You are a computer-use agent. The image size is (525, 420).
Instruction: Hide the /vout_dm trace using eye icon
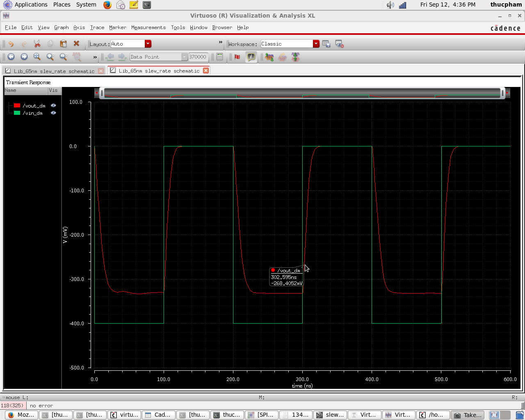[53, 106]
